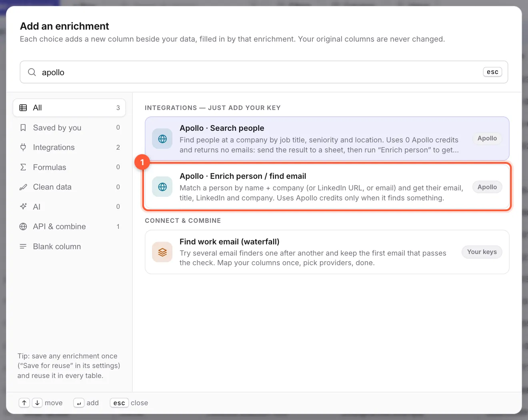
Task: Add the Apollo Search people enrichment
Action: tap(327, 139)
